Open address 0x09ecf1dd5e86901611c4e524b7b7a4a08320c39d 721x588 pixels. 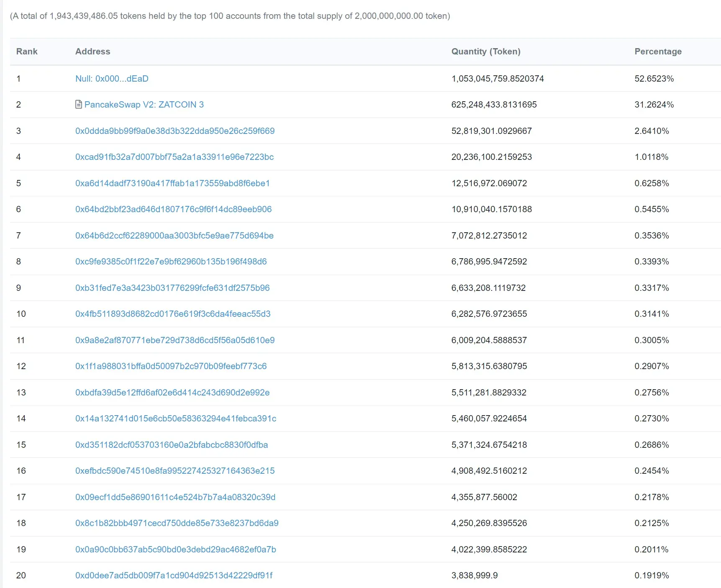pyautogui.click(x=175, y=497)
